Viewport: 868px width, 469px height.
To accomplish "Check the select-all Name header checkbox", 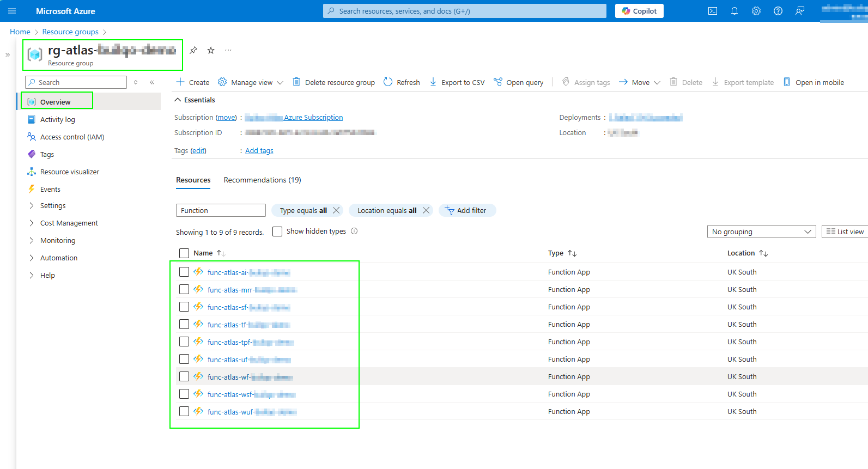I will click(184, 253).
